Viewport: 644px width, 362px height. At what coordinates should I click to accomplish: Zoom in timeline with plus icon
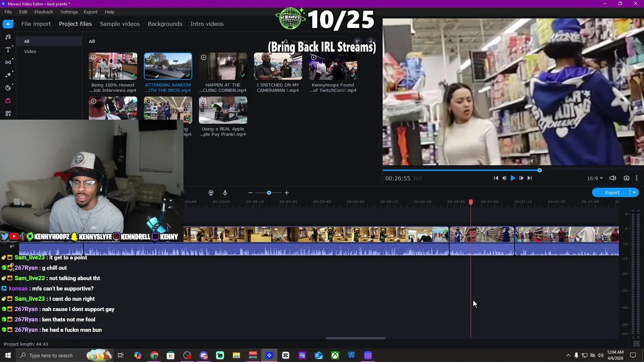287,193
